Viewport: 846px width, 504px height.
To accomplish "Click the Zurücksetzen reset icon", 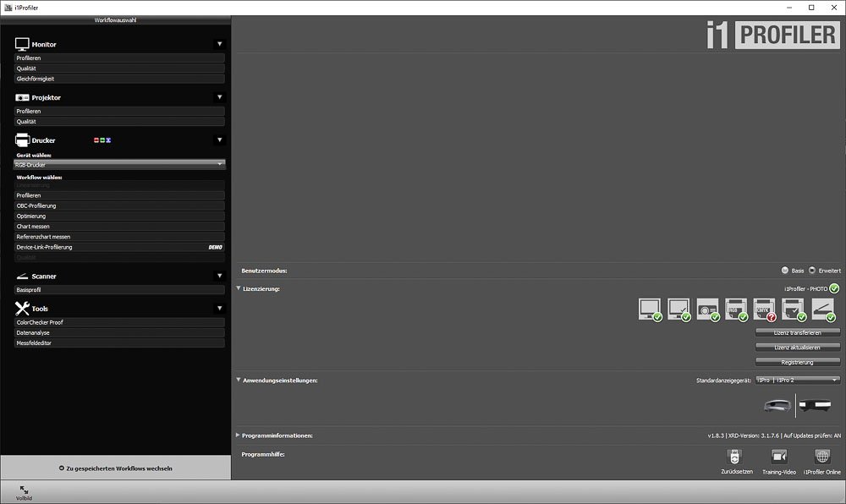I will pos(734,457).
